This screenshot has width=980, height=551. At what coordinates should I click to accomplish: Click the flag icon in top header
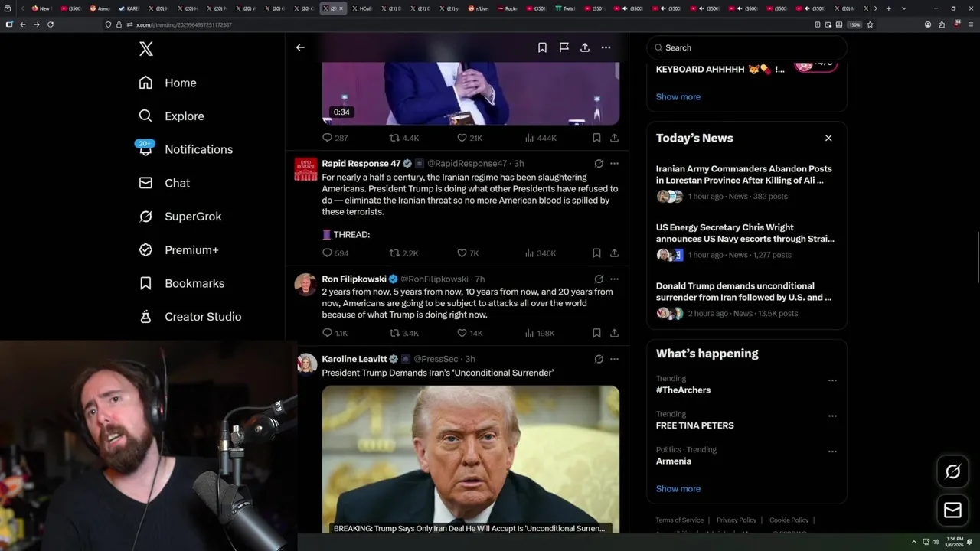pyautogui.click(x=563, y=47)
